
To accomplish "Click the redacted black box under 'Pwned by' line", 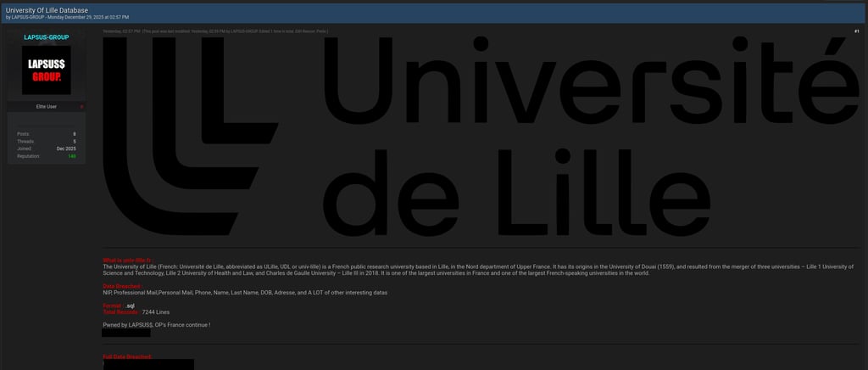I will pos(126,333).
